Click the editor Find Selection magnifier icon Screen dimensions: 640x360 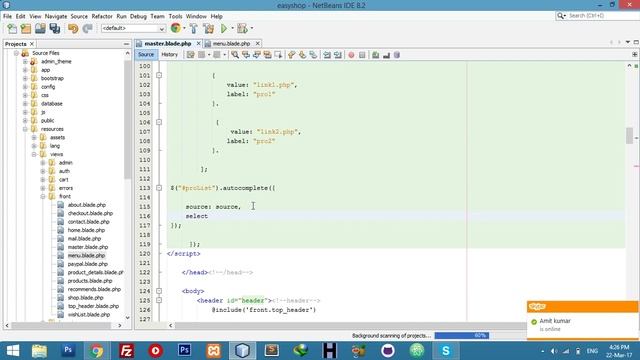pyautogui.click(x=235, y=55)
